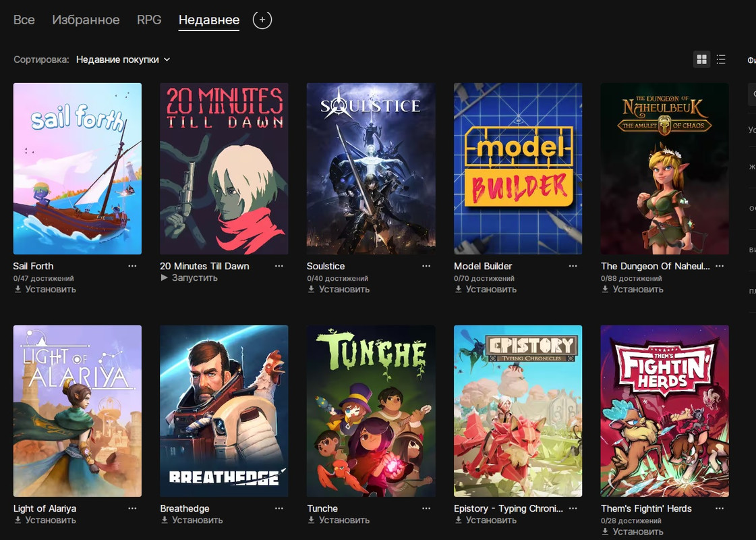Viewport: 756px width, 540px height.
Task: Open Soulstice cover art
Action: click(371, 169)
